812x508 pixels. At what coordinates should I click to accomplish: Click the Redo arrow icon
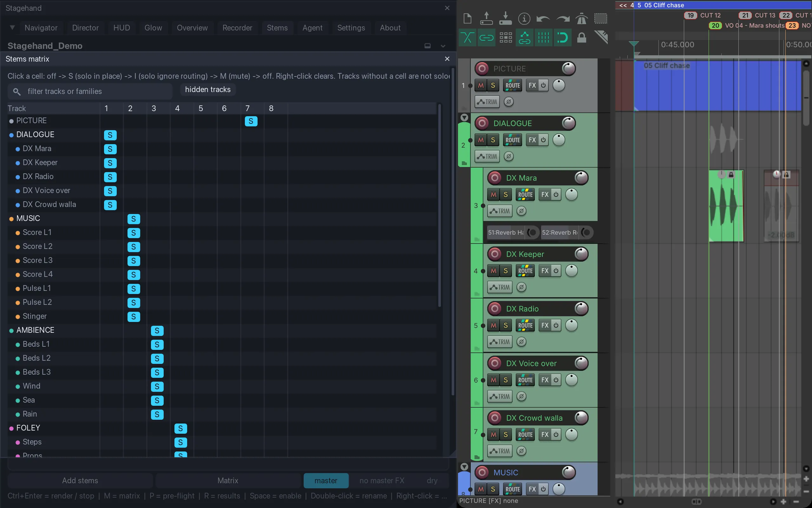pyautogui.click(x=563, y=19)
